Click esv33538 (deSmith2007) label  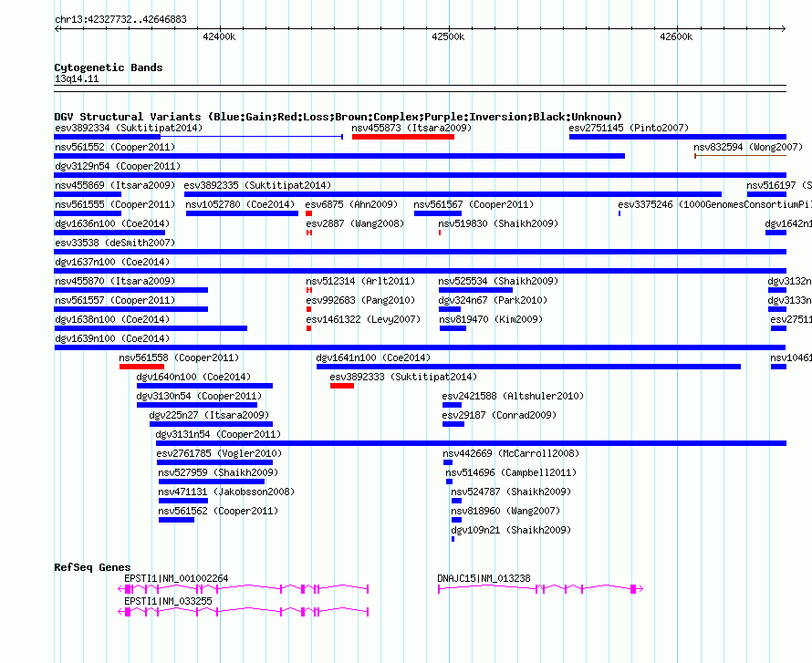pyautogui.click(x=115, y=243)
